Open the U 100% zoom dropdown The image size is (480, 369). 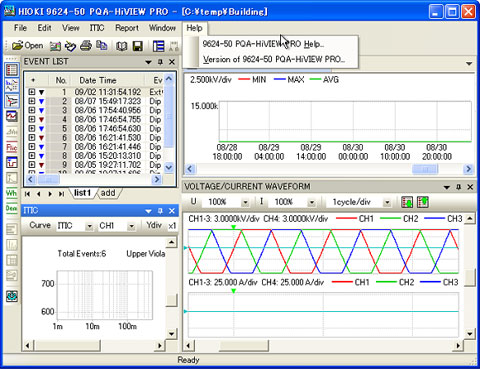245,202
